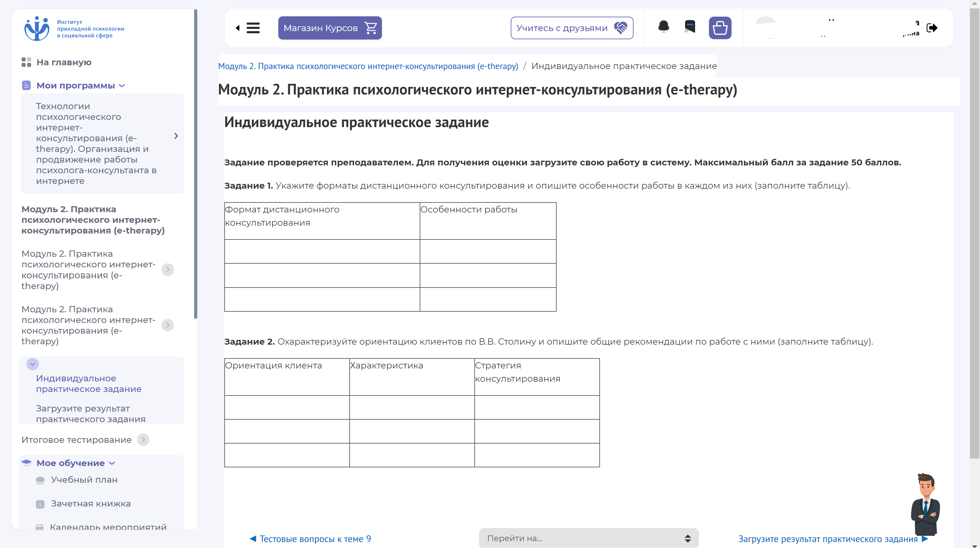Viewport: 980px width, 548px height.
Task: Expand chevron beside Технологии психологического интернет-консультирования
Action: (x=176, y=136)
